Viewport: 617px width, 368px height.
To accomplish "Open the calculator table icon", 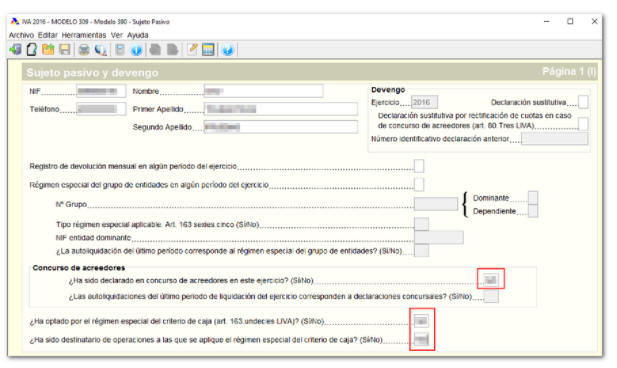I will [x=208, y=50].
